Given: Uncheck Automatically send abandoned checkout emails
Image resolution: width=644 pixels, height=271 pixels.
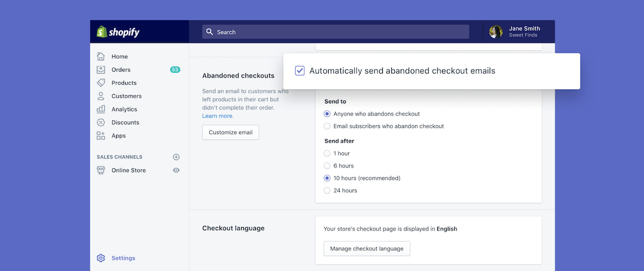Looking at the screenshot, I should click(x=300, y=71).
